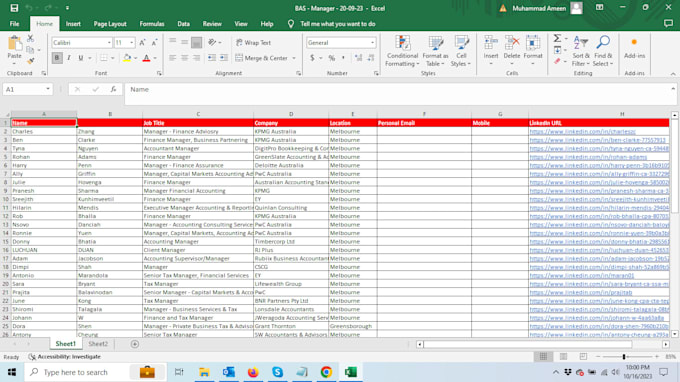Open the Font dialog launcher
The image size is (680, 382).
159,73
